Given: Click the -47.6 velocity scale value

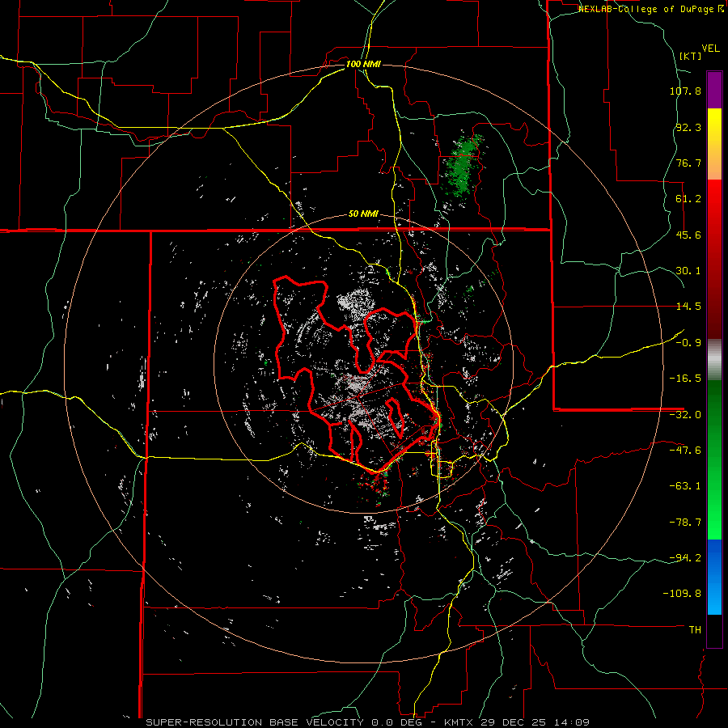Looking at the screenshot, I should (685, 451).
